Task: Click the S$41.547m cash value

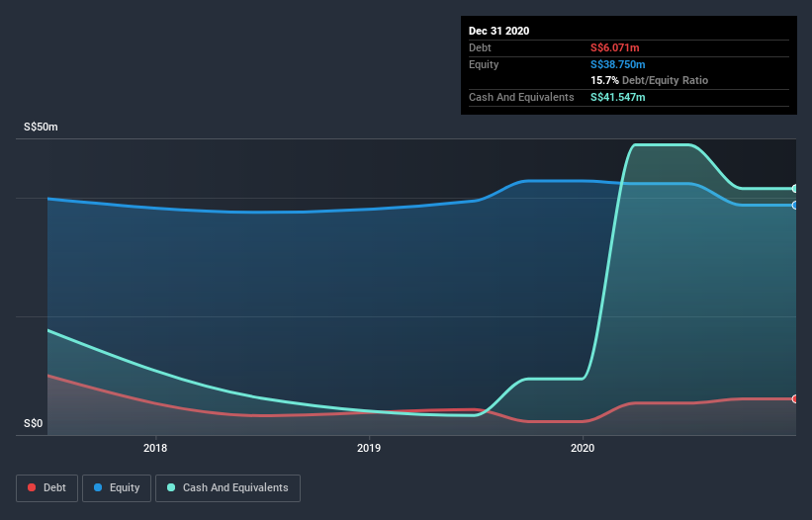Action: point(618,97)
